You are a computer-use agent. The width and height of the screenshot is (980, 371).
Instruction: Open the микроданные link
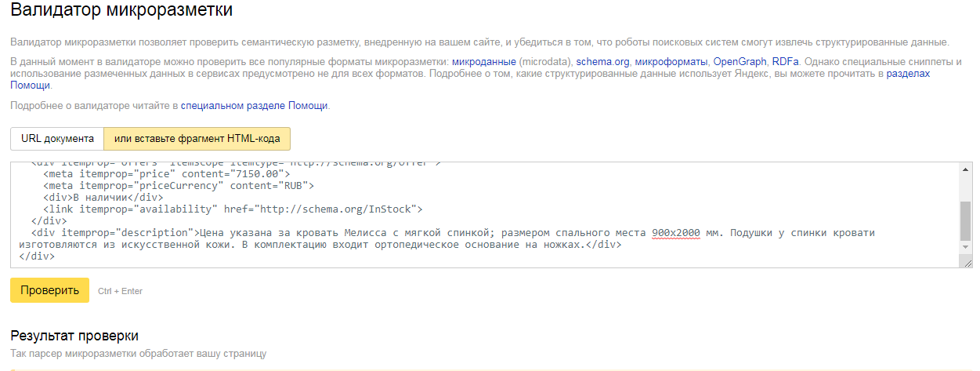(x=483, y=61)
